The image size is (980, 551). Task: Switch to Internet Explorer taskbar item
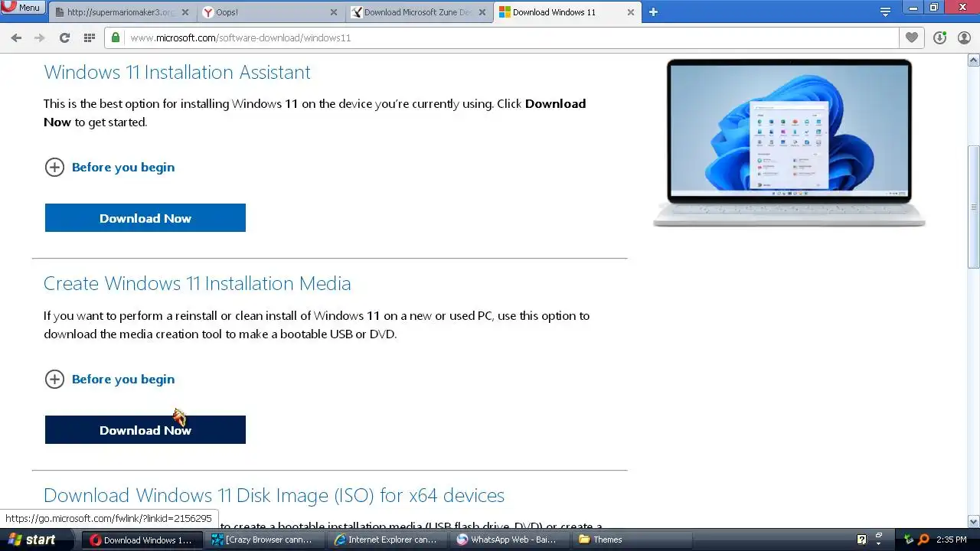(387, 540)
